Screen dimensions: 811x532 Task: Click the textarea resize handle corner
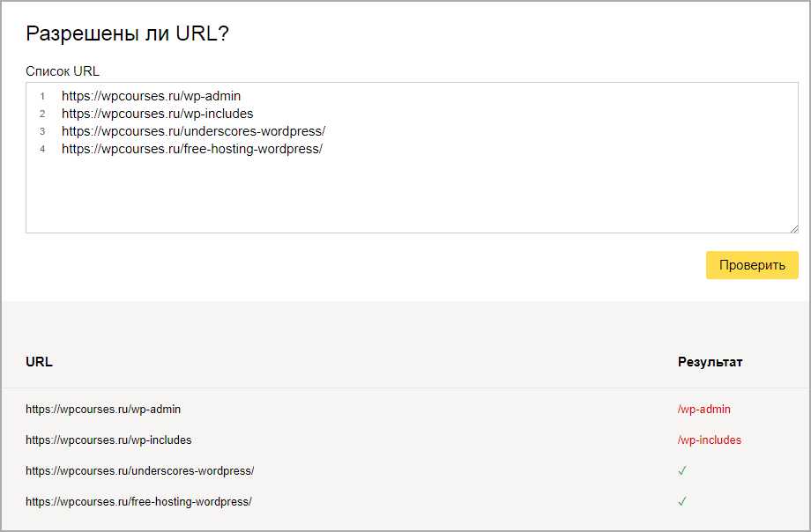click(x=793, y=228)
